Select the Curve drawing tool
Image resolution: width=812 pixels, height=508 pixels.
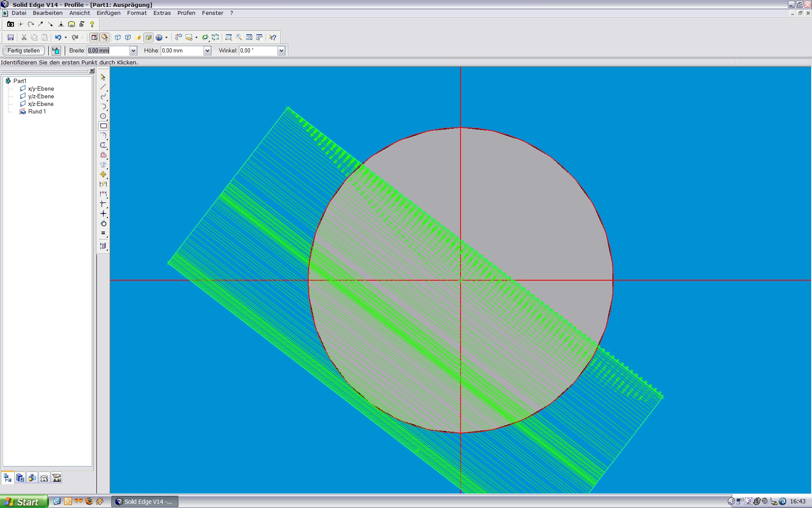pyautogui.click(x=103, y=97)
